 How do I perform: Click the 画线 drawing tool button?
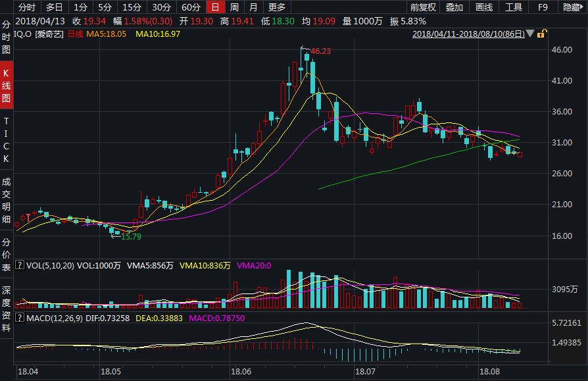tap(483, 7)
